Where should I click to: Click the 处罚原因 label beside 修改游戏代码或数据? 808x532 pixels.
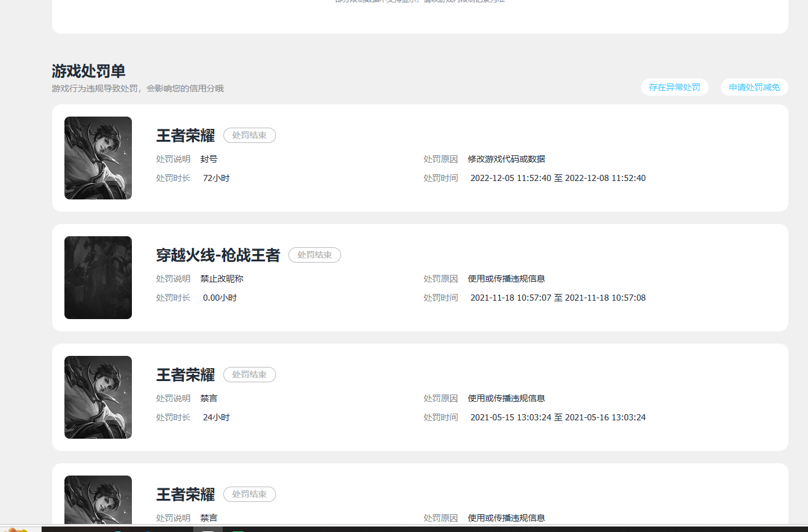441,159
